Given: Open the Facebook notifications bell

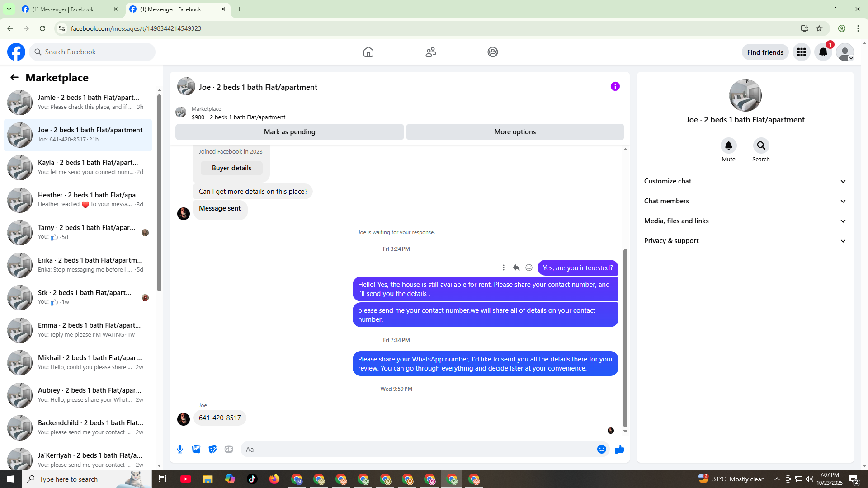Looking at the screenshot, I should pyautogui.click(x=823, y=52).
